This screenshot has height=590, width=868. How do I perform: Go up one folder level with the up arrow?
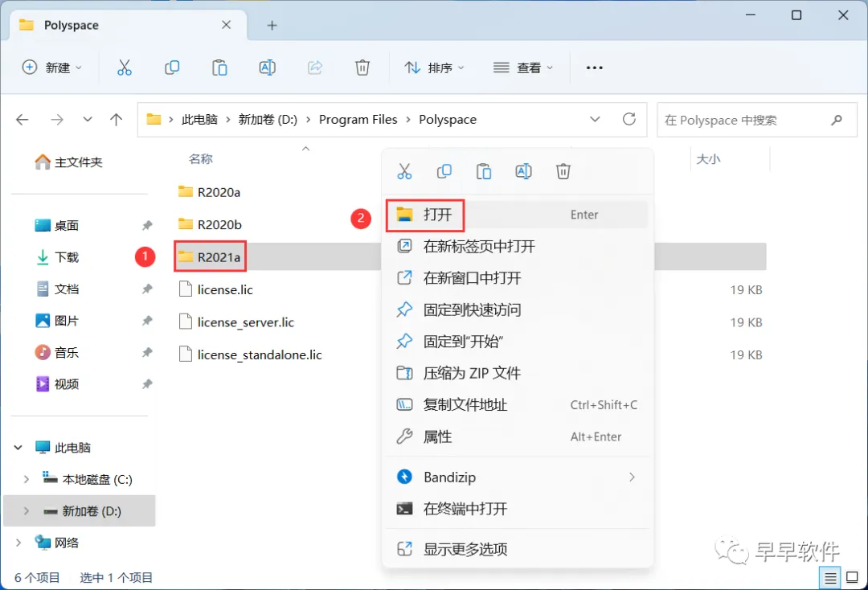point(117,120)
